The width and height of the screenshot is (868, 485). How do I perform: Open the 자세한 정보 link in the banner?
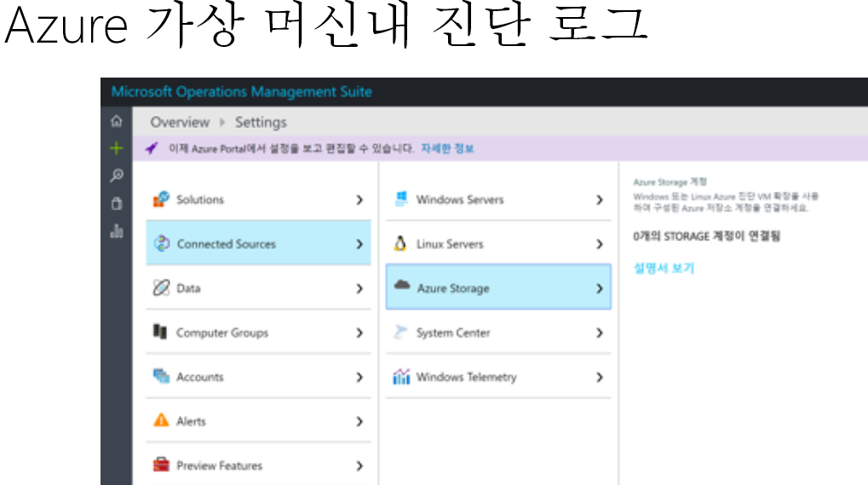(447, 148)
